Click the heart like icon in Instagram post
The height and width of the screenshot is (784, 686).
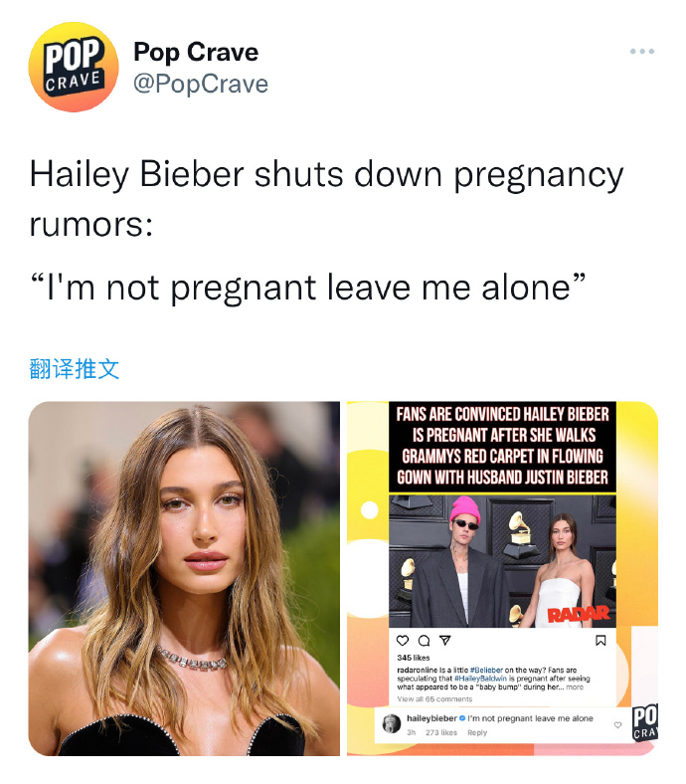click(x=403, y=641)
